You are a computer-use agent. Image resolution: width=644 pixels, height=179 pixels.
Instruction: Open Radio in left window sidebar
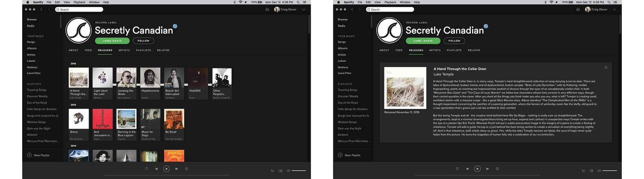31,26
